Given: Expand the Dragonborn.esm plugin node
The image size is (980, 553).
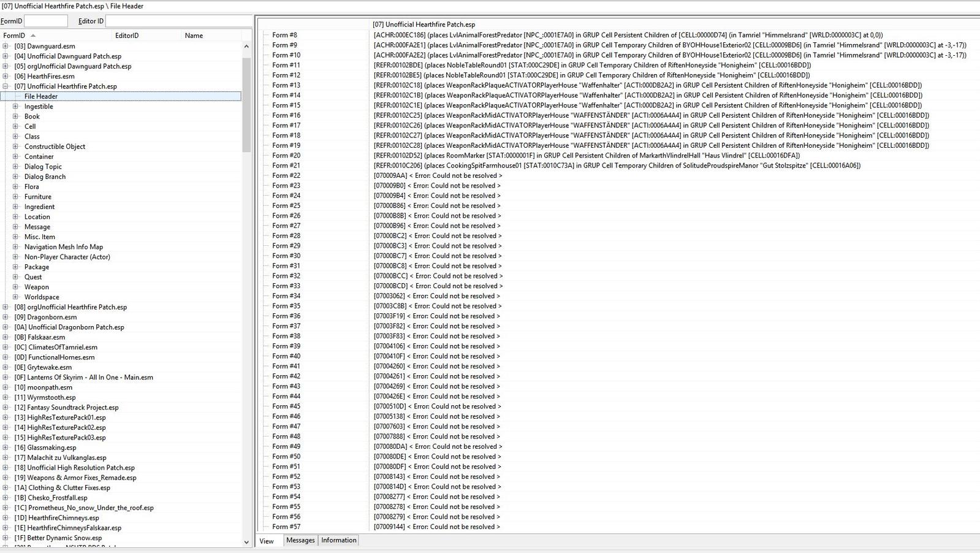Looking at the screenshot, I should (x=6, y=317).
